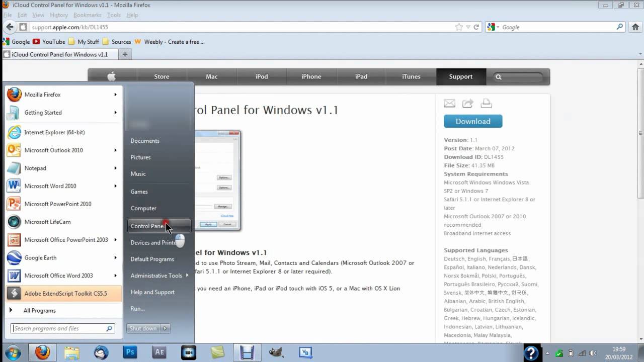The width and height of the screenshot is (644, 362).
Task: Open the search engine dropdown beside Google icon
Action: 498,27
